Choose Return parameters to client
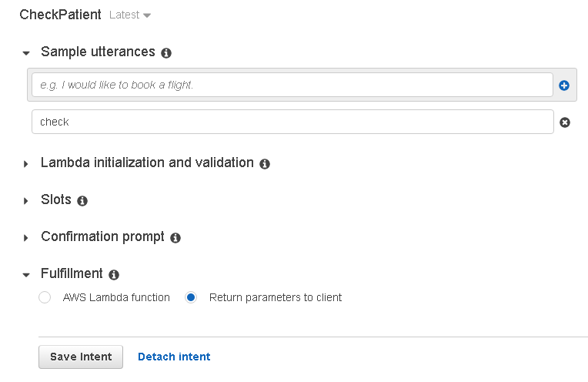 coord(191,297)
